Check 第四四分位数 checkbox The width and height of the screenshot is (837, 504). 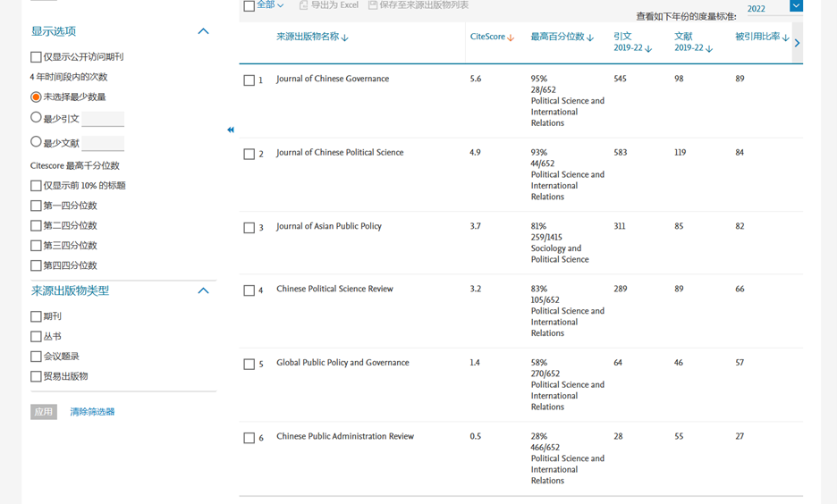click(x=36, y=265)
